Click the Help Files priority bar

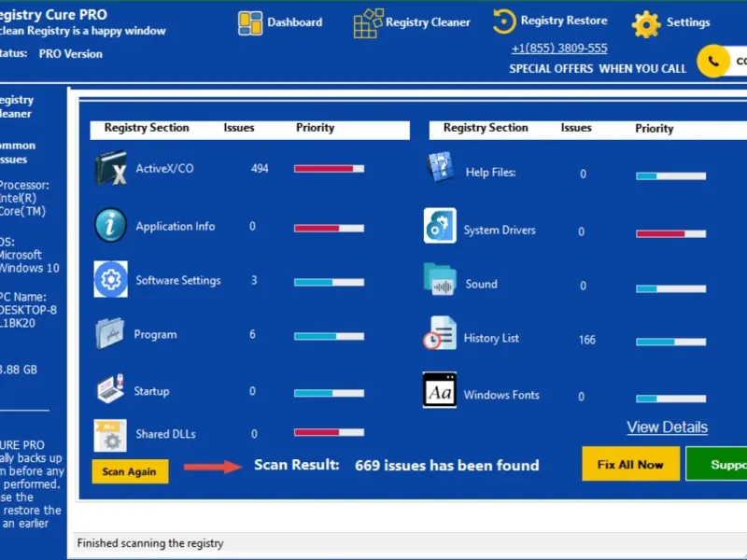pyautogui.click(x=670, y=176)
